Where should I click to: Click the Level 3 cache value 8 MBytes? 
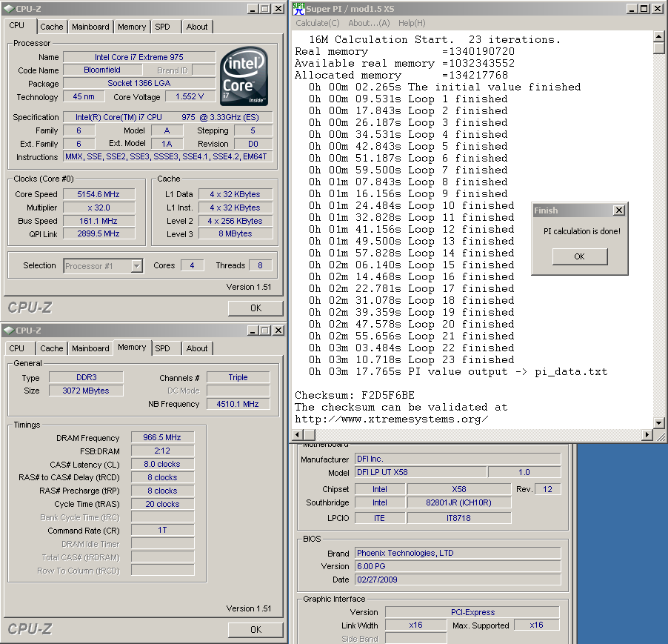click(236, 233)
